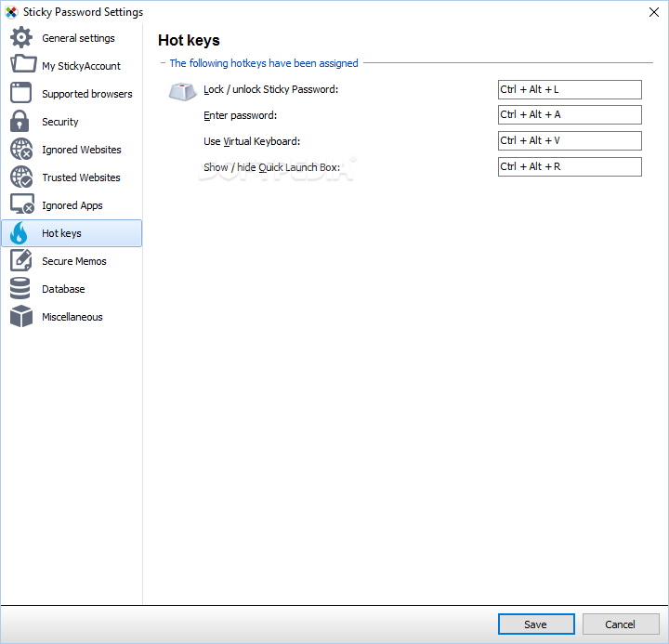Select the Hot keys label
Image resolution: width=669 pixels, height=644 pixels.
tap(61, 233)
